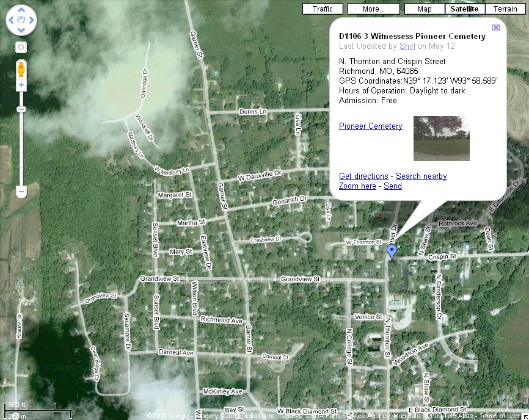Image resolution: width=529 pixels, height=420 pixels.
Task: Pan the map left with arrow
Action: [11, 21]
